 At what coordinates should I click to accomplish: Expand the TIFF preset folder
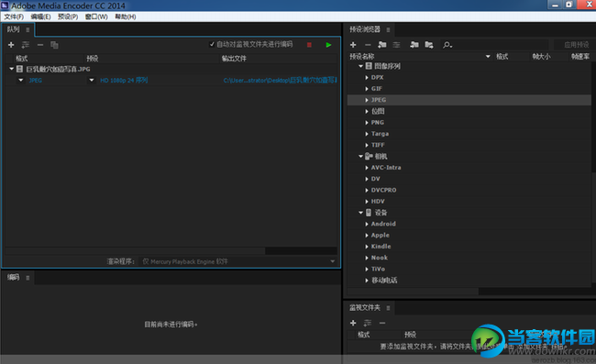tap(367, 145)
